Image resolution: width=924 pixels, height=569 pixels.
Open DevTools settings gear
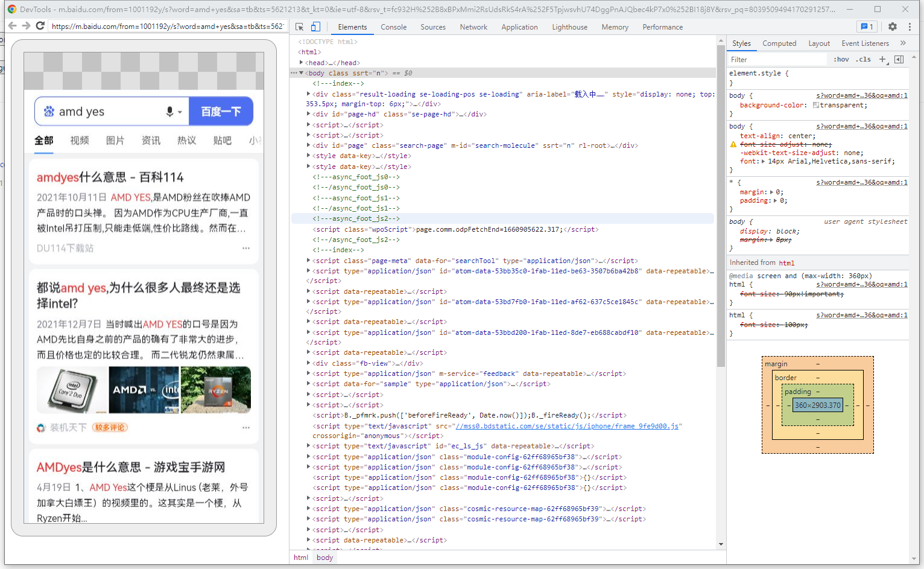tap(893, 27)
